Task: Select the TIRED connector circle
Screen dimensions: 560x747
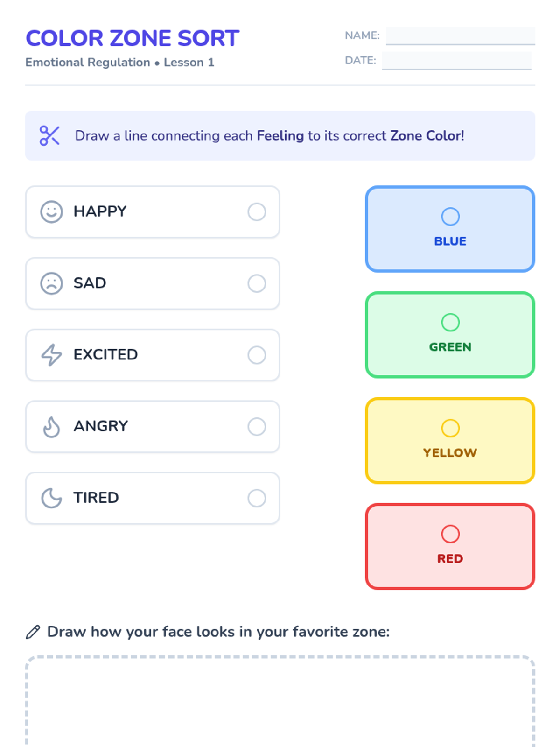Action: [x=257, y=498]
